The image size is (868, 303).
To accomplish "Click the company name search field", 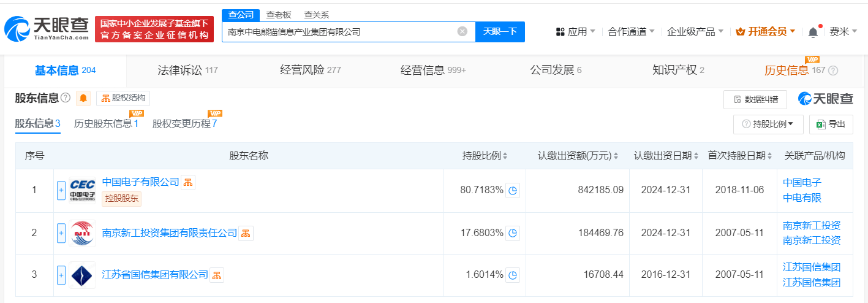I will click(340, 31).
